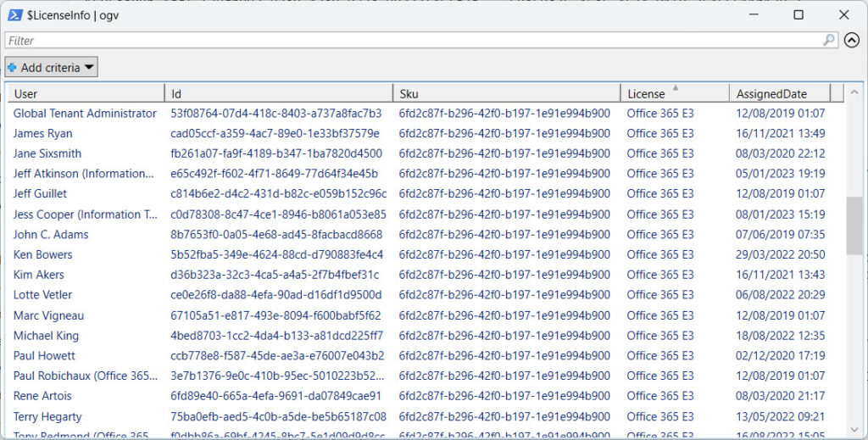Select the Lotte Vetler row
Viewport: 868px width, 440px height.
(425, 294)
